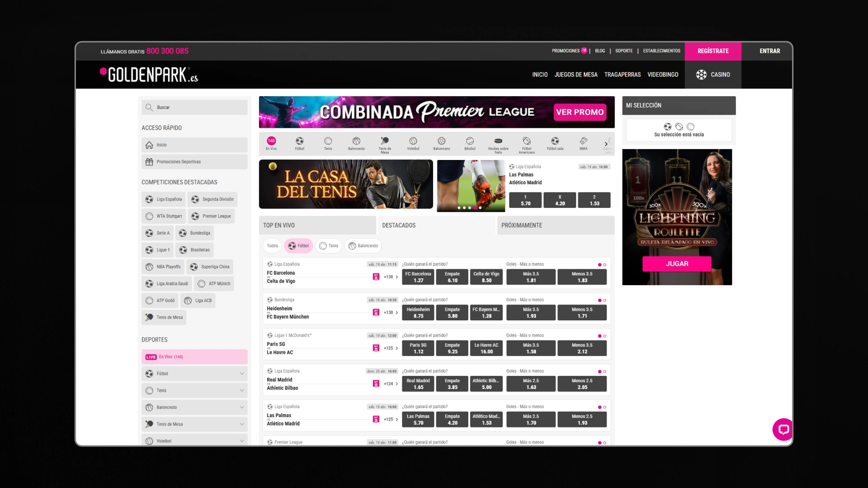Screen dimensions: 868x488
Task: Open La Casa del Tenis banner
Action: [x=346, y=184]
